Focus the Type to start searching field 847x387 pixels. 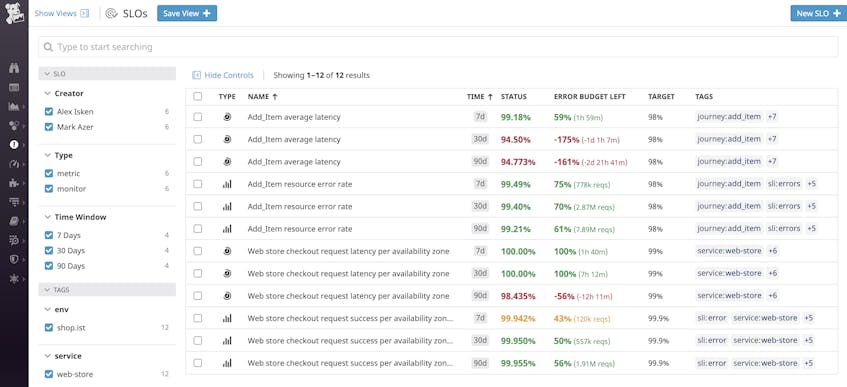coord(438,47)
